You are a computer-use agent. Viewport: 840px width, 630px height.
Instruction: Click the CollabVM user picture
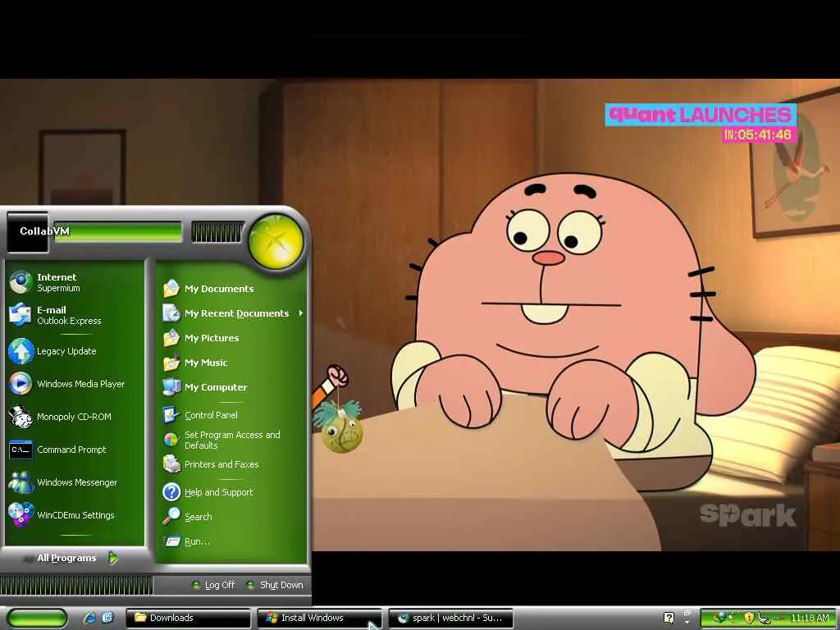27,232
